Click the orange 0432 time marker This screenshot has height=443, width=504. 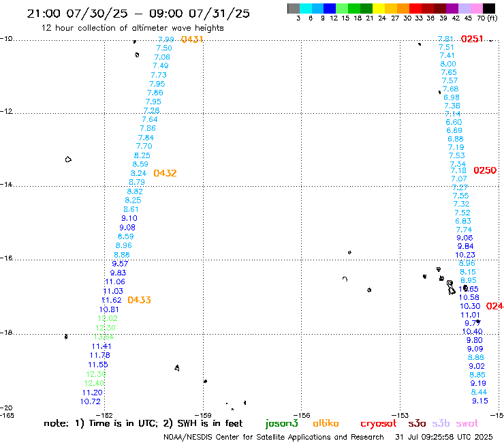165,173
